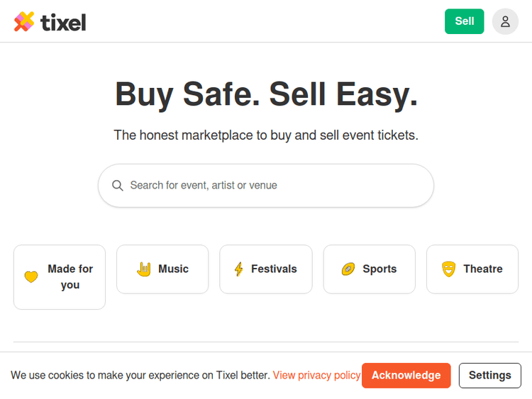Open cookie Settings
The width and height of the screenshot is (532, 399).
click(489, 376)
